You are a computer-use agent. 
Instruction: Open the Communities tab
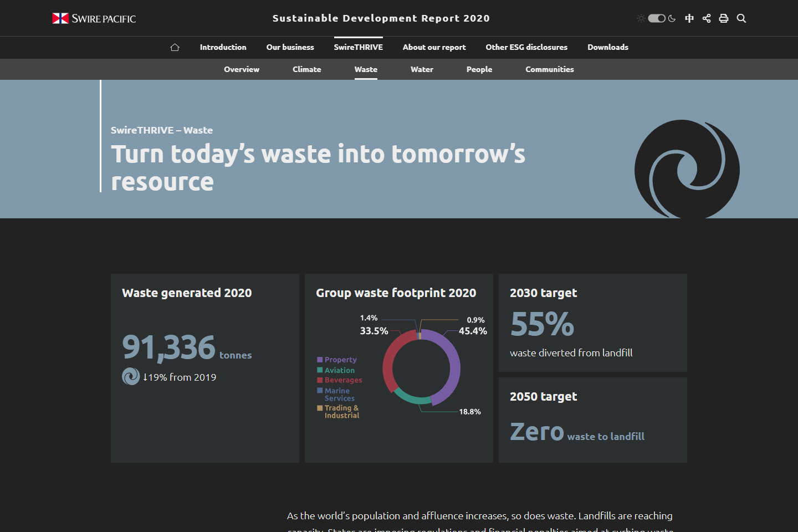[x=549, y=69]
